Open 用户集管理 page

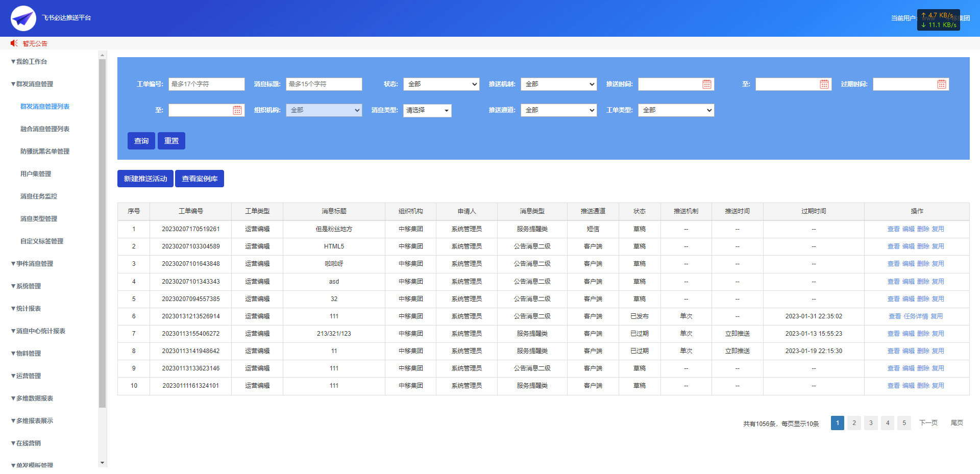pos(36,174)
